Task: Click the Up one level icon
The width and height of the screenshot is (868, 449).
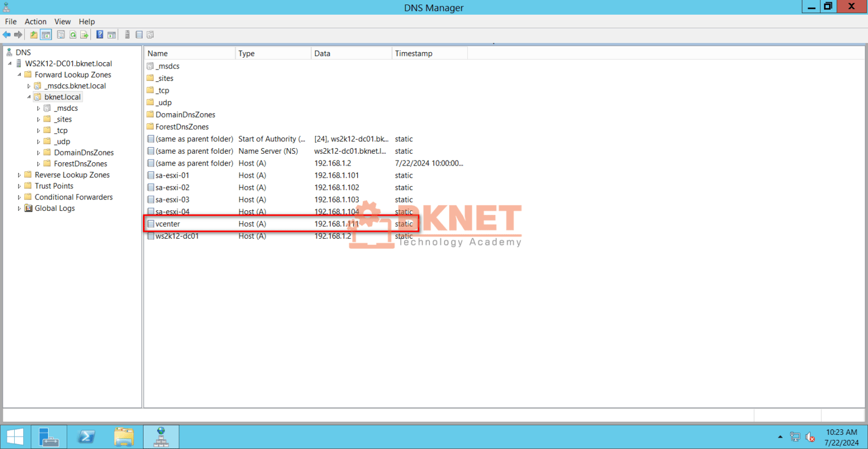Action: [x=33, y=34]
